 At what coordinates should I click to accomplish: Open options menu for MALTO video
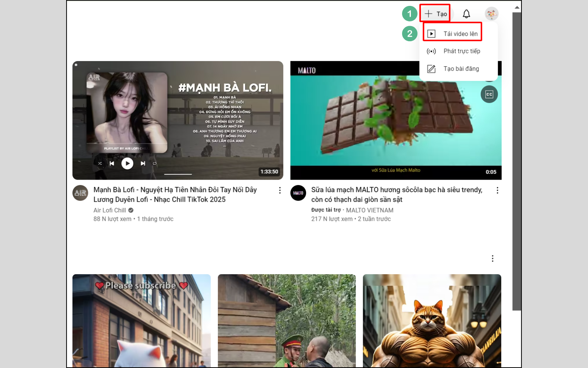pyautogui.click(x=497, y=190)
